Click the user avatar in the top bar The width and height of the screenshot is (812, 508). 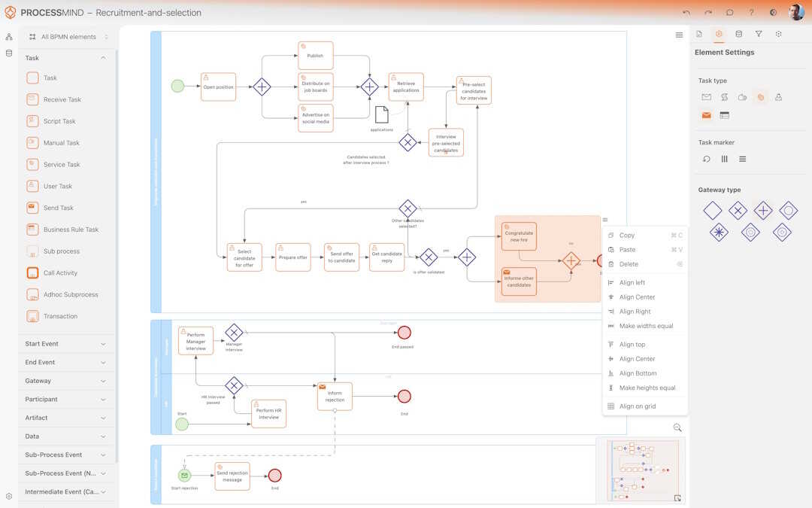[796, 11]
